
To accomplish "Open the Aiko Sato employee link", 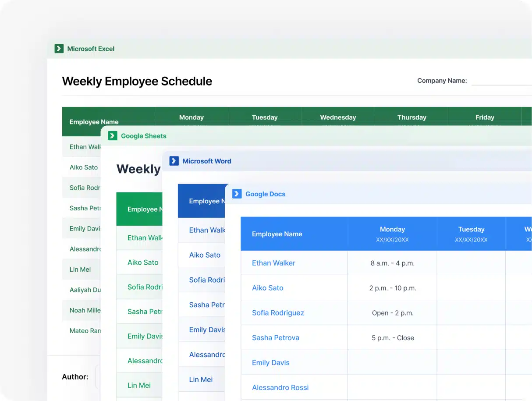I will pyautogui.click(x=268, y=288).
